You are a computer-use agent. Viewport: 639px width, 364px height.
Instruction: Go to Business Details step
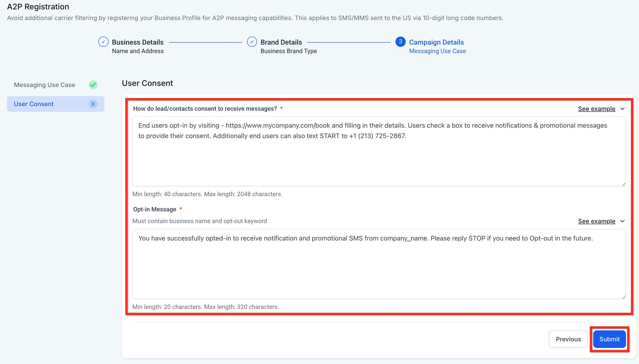point(138,42)
